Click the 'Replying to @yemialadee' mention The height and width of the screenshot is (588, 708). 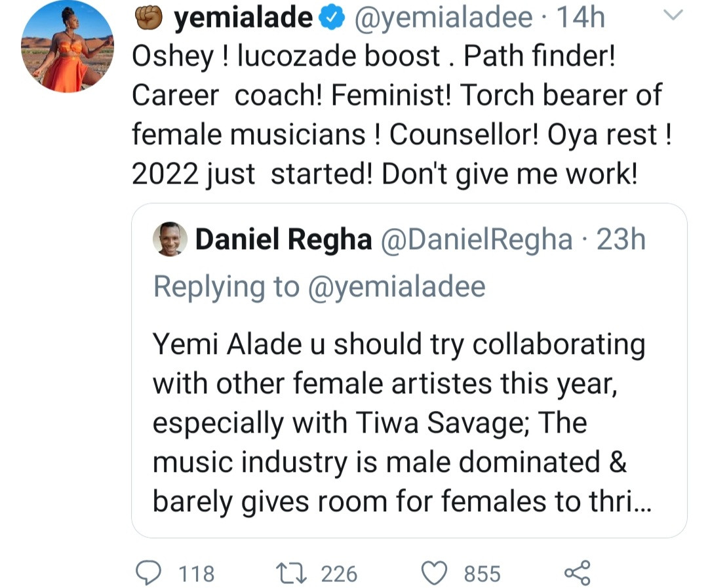(x=397, y=287)
